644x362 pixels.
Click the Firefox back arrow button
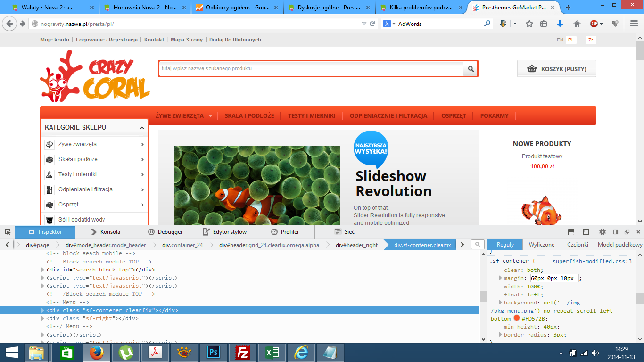(9, 24)
